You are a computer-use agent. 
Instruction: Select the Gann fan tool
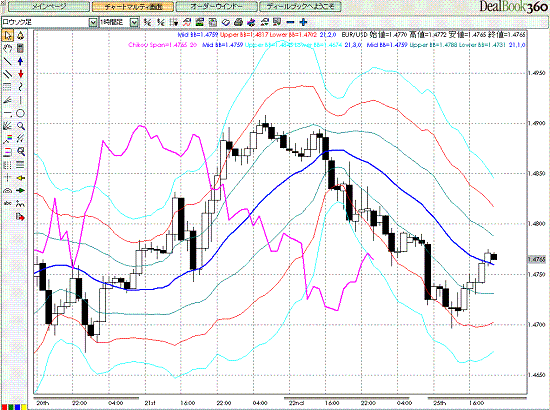pyautogui.click(x=8, y=126)
